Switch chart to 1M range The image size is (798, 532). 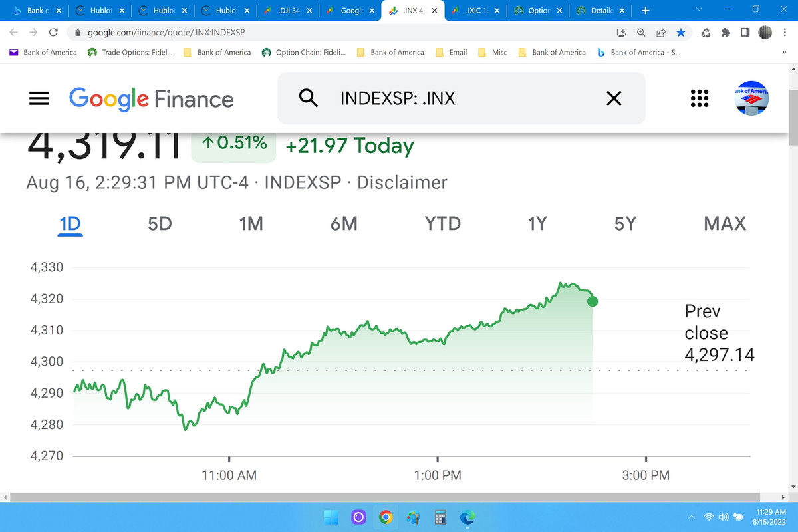click(251, 224)
